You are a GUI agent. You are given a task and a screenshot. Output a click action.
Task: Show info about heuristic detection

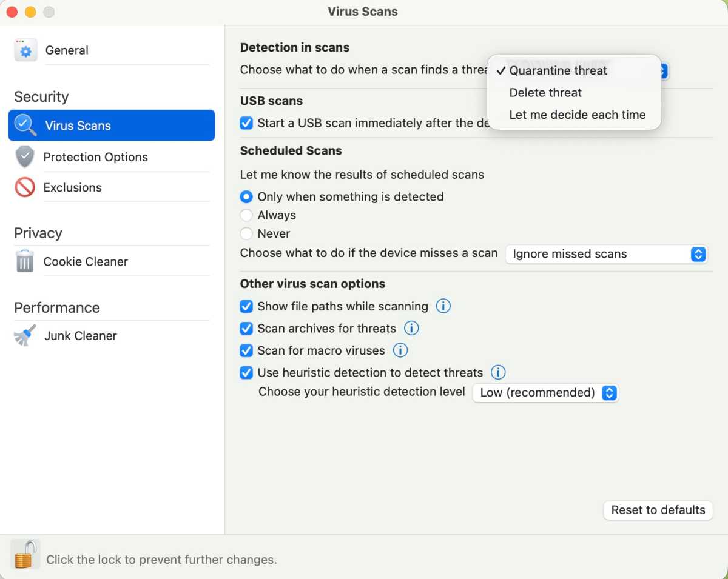tap(498, 372)
